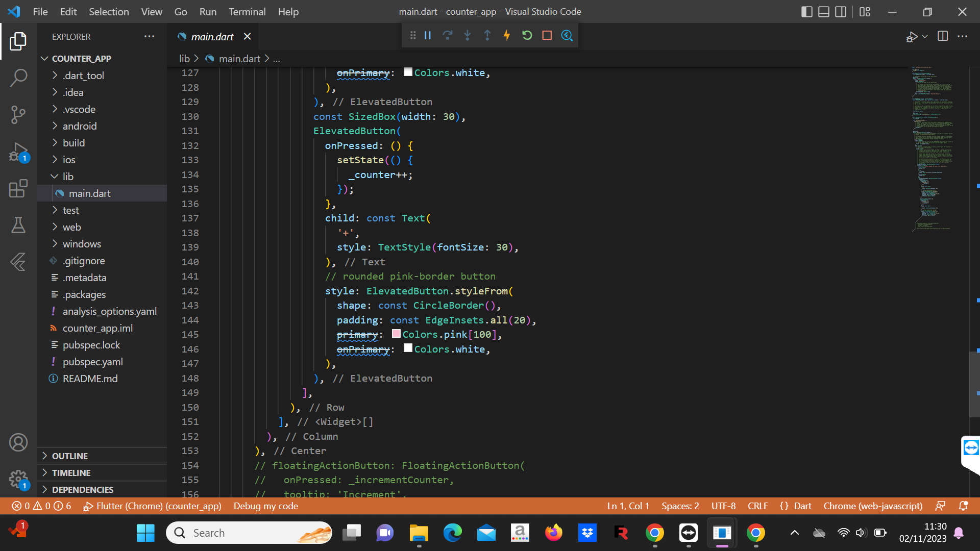Click the white color swatch on line 127
Image resolution: width=980 pixels, height=551 pixels.
(408, 72)
